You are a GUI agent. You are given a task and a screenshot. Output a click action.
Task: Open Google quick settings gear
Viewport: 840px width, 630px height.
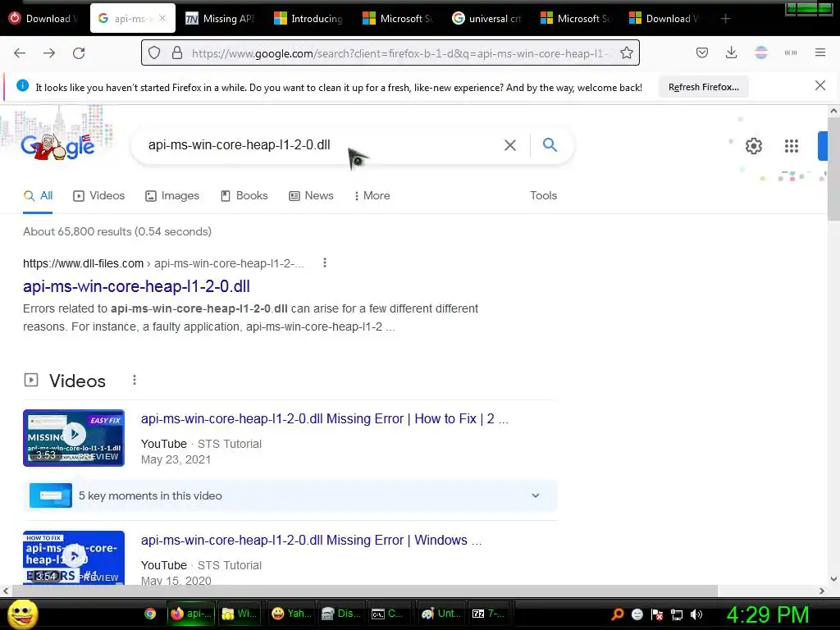pos(754,146)
